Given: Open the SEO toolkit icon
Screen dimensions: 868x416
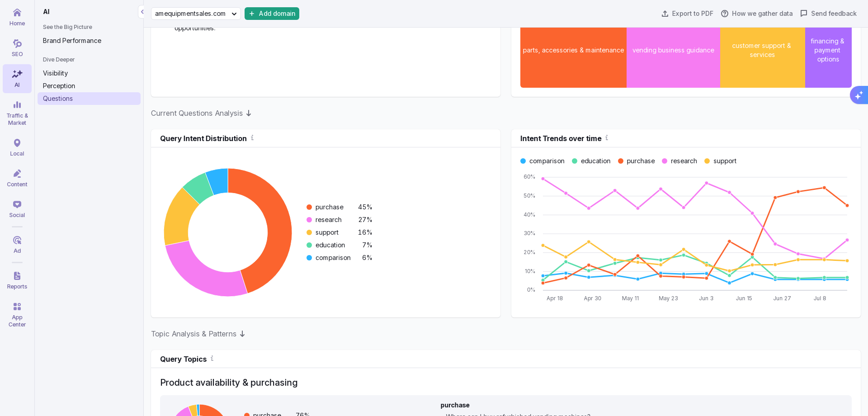Looking at the screenshot, I should click(x=17, y=48).
